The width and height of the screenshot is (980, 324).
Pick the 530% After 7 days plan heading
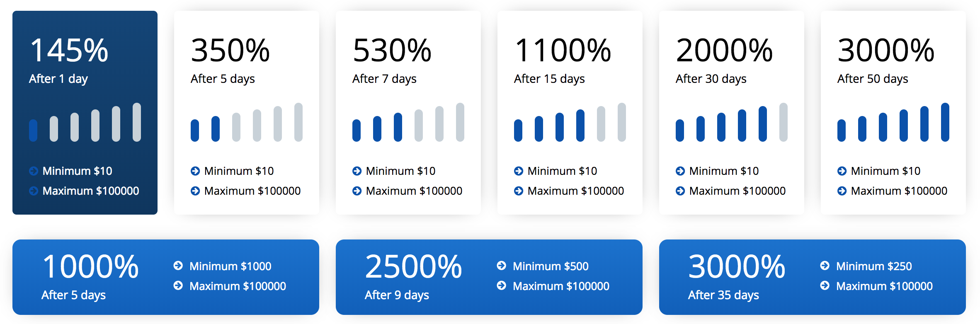[392, 51]
